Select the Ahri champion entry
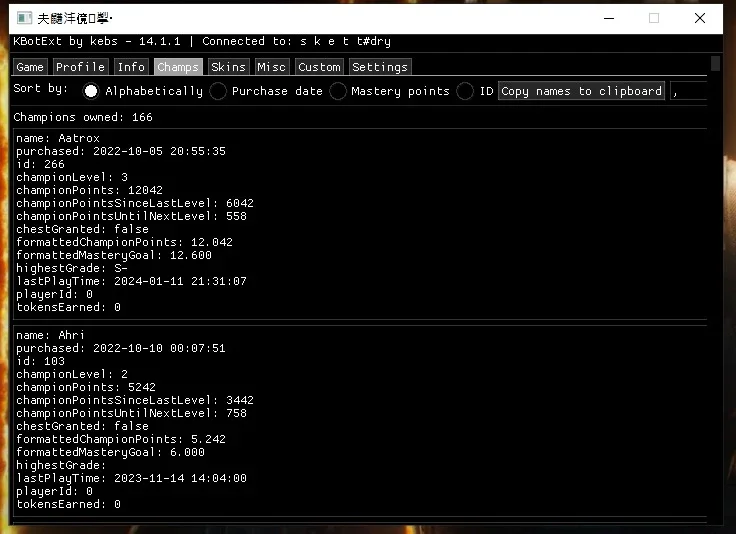Viewport: 736px width, 534px height. pyautogui.click(x=360, y=421)
